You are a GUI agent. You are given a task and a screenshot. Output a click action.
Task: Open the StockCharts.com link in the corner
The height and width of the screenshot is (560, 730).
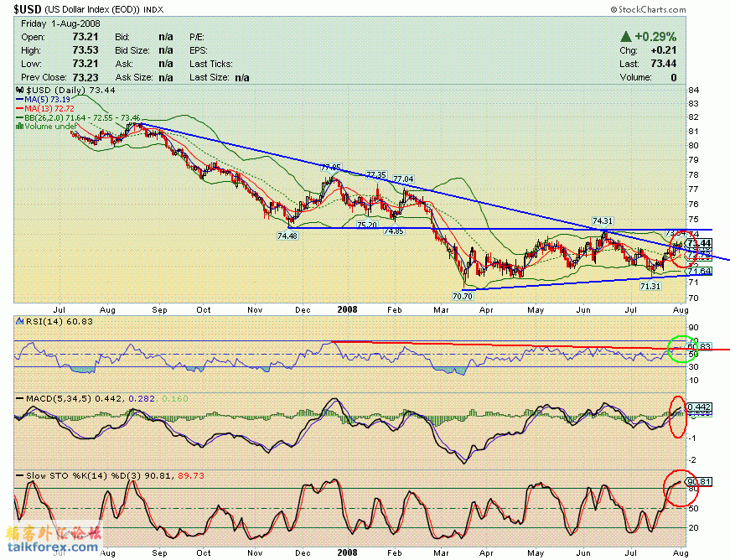(x=648, y=9)
